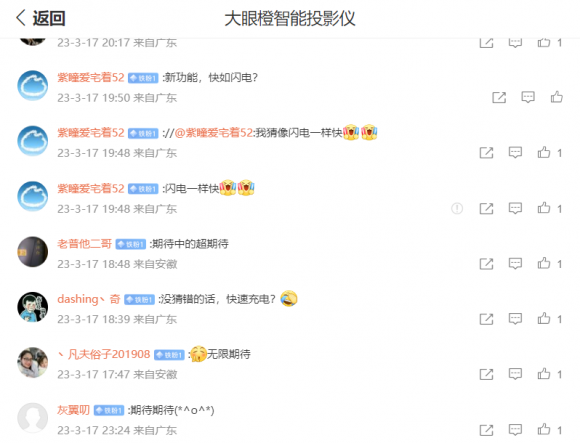Like the 新功能，快如闪电 comment
The width and height of the screenshot is (580, 443).
coord(556,97)
